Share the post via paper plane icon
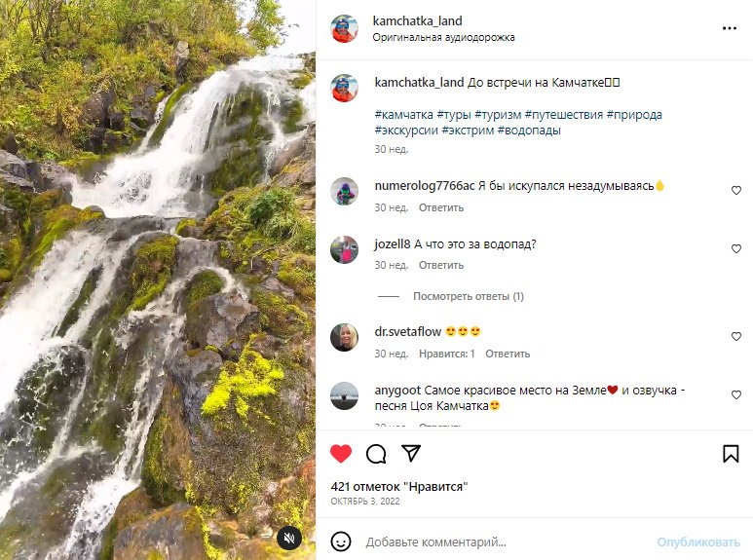 pyautogui.click(x=411, y=453)
